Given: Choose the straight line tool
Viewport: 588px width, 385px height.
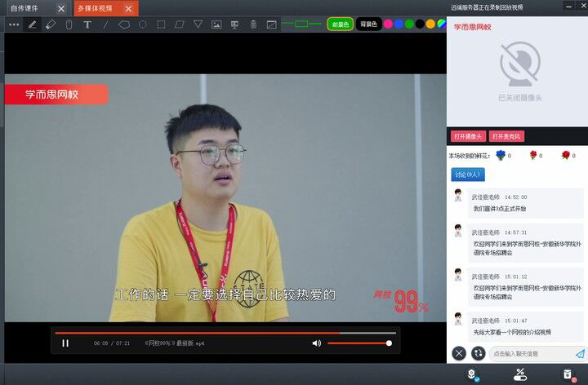Looking at the screenshot, I should (x=105, y=24).
